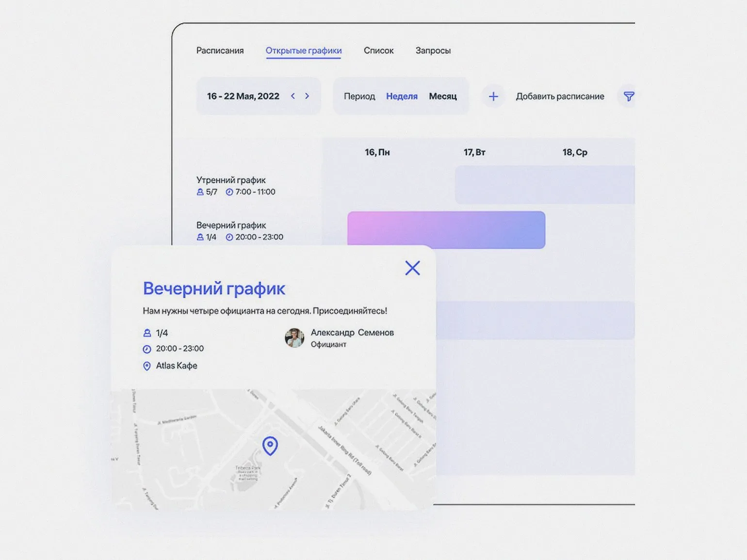Open the Запросы tab
This screenshot has width=747, height=560.
433,50
